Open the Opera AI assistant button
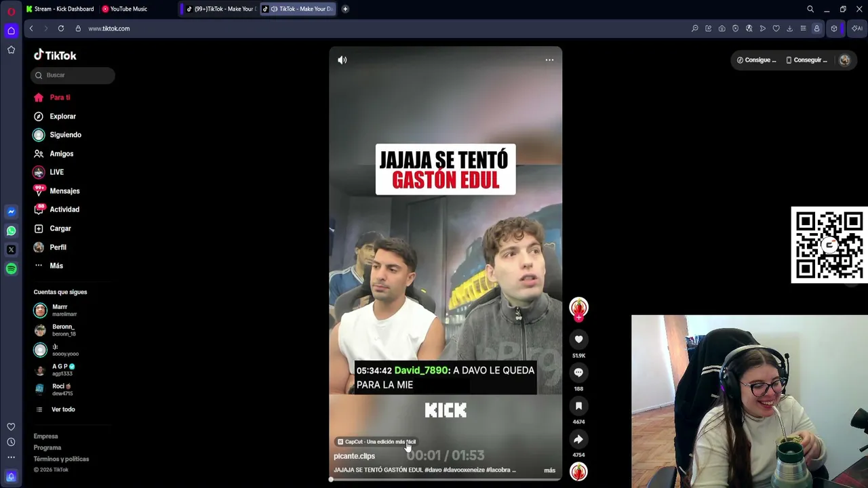 [857, 28]
